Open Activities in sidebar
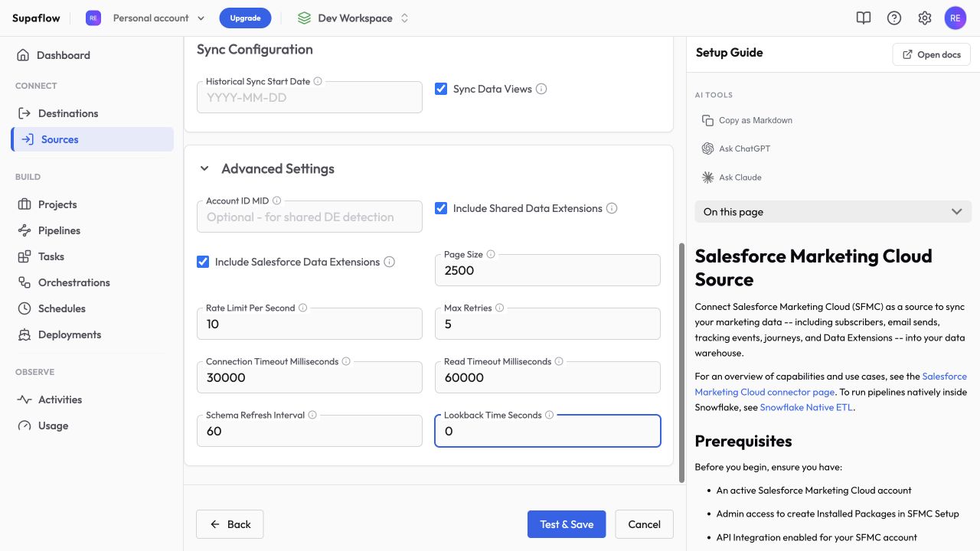 [92, 399]
